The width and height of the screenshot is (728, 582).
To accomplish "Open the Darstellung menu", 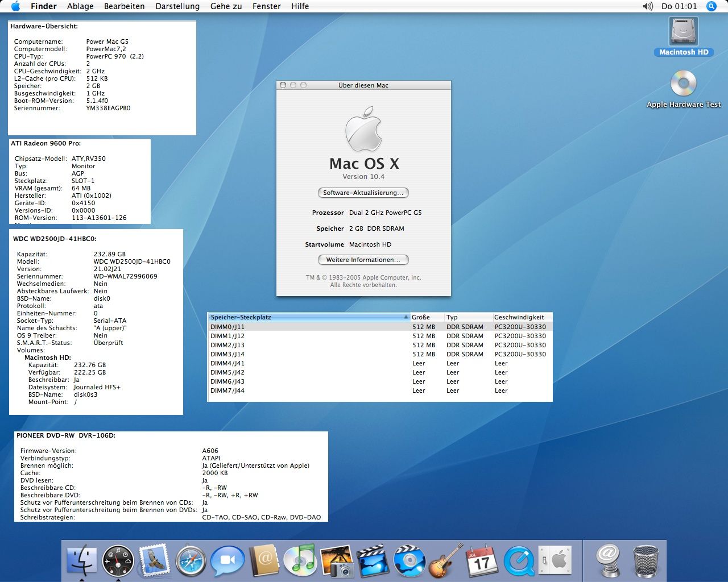I will click(x=177, y=6).
